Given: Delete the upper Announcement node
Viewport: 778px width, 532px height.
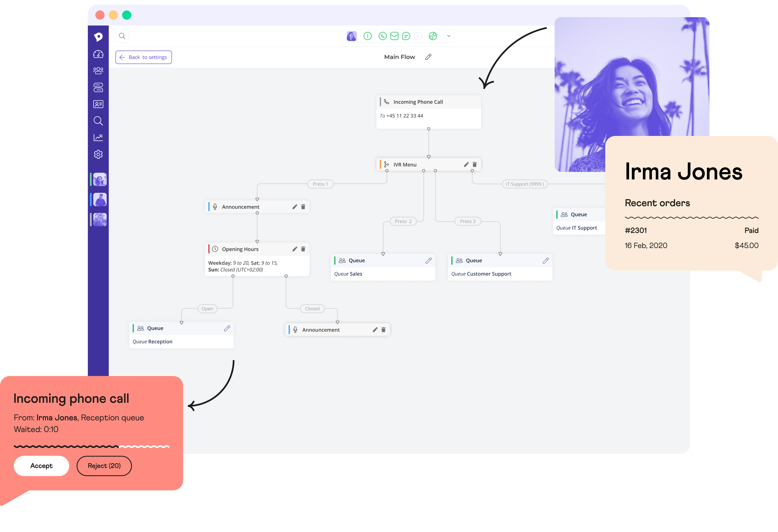Looking at the screenshot, I should pos(303,207).
